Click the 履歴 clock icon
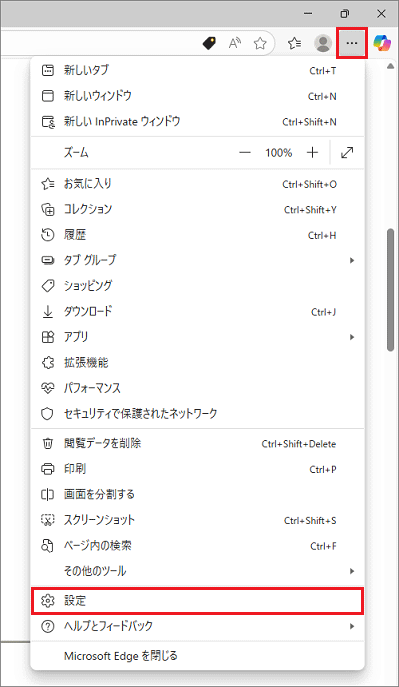 [x=47, y=235]
